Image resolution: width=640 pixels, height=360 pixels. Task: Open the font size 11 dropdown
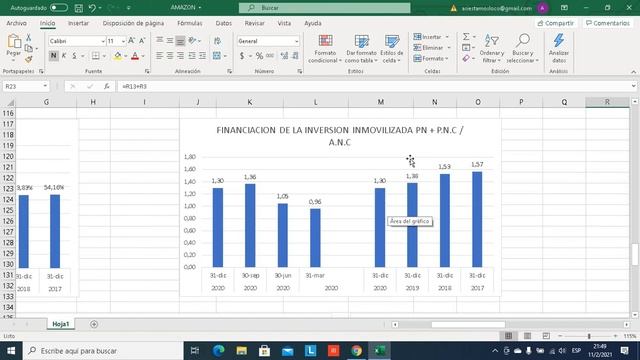point(123,41)
